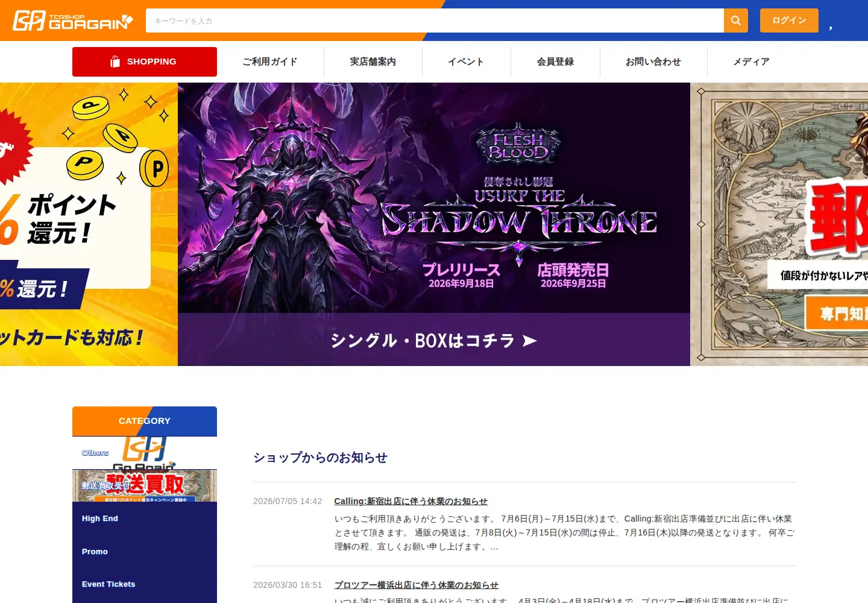
Task: Click the Flesh and Blood logo
Action: (518, 145)
